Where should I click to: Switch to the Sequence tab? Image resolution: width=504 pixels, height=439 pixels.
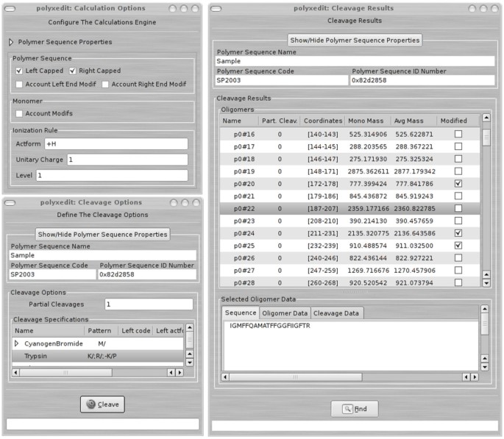241,313
